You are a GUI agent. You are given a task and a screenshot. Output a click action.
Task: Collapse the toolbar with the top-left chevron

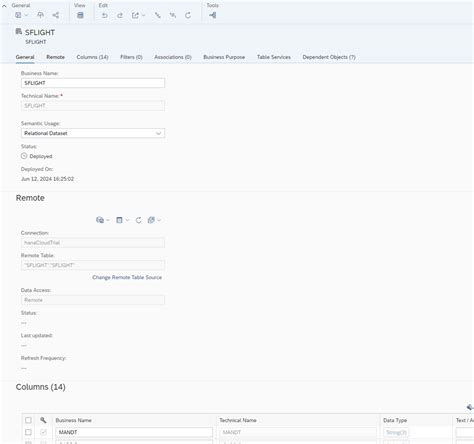pyautogui.click(x=4, y=6)
